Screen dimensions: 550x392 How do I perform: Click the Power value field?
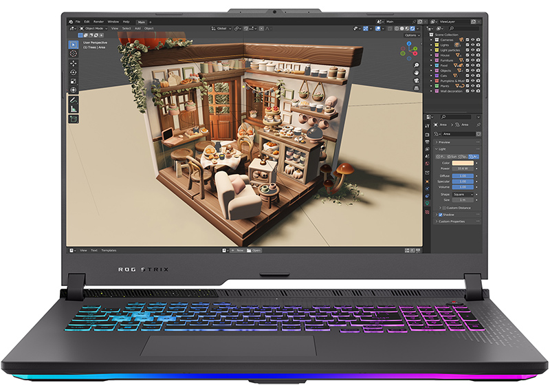[463, 168]
